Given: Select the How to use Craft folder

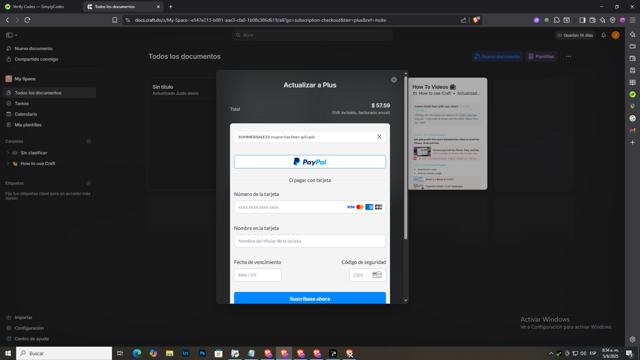Looking at the screenshot, I should pyautogui.click(x=38, y=163).
